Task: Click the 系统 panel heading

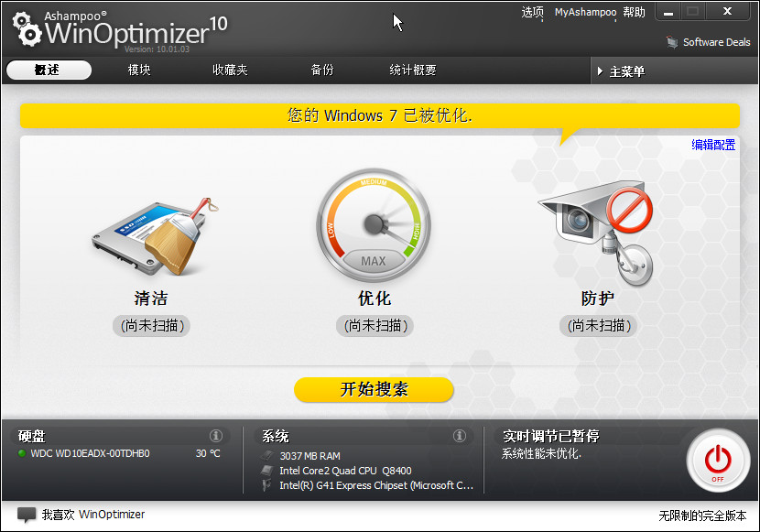Action: [x=276, y=436]
